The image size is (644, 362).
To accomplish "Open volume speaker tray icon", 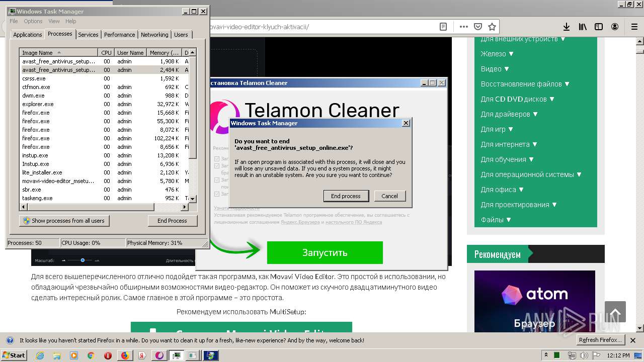I will [x=584, y=355].
